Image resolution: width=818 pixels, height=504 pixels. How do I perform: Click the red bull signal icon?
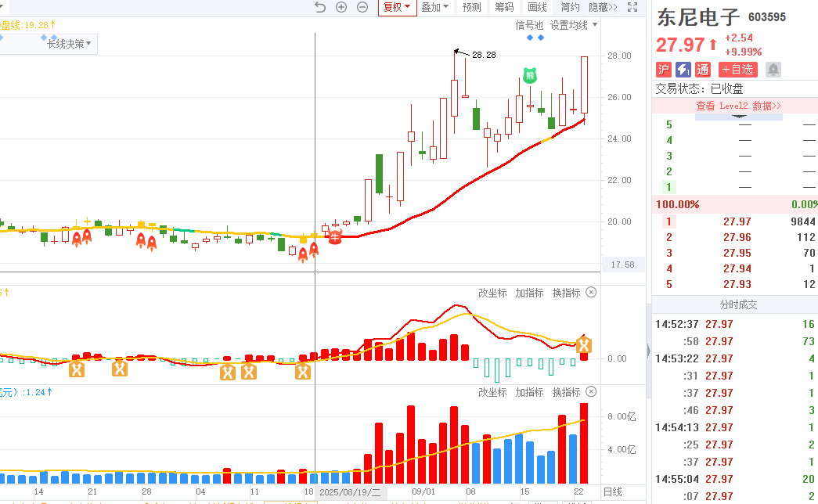335,237
